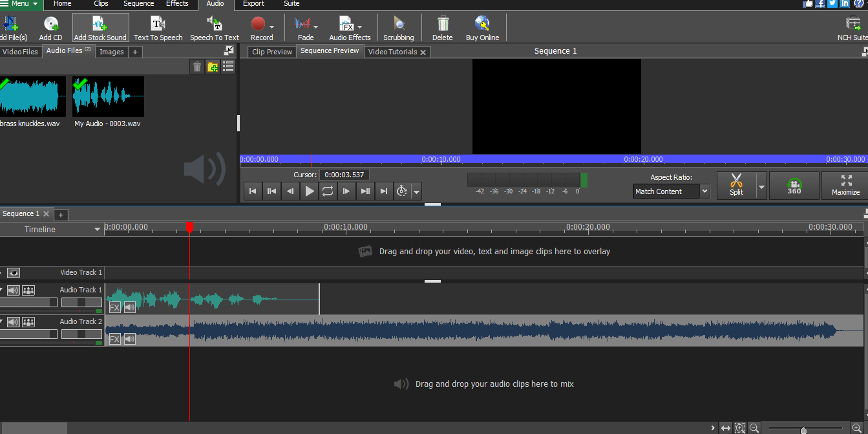
Task: Launch the Text To Speech tool
Action: pos(158,28)
